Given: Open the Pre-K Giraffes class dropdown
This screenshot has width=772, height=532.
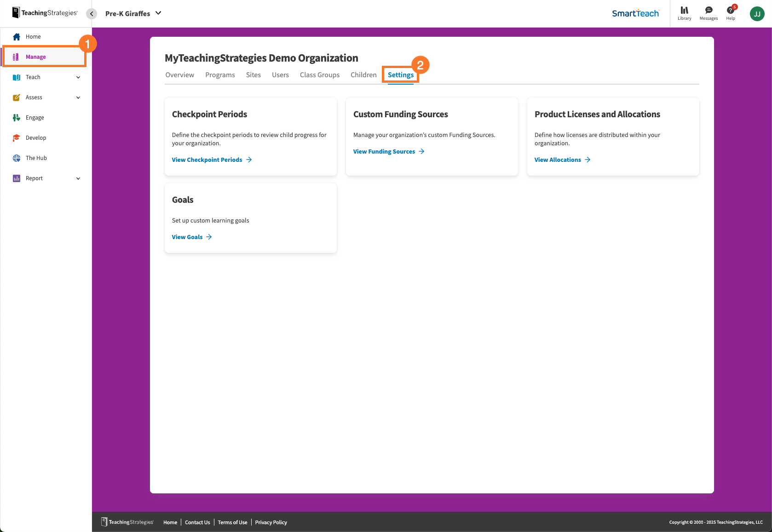Looking at the screenshot, I should pos(133,13).
